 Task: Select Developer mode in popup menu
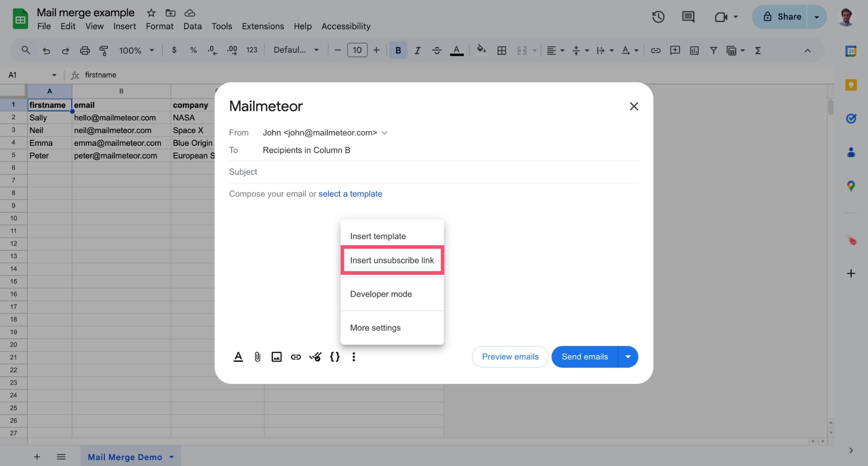(392, 294)
